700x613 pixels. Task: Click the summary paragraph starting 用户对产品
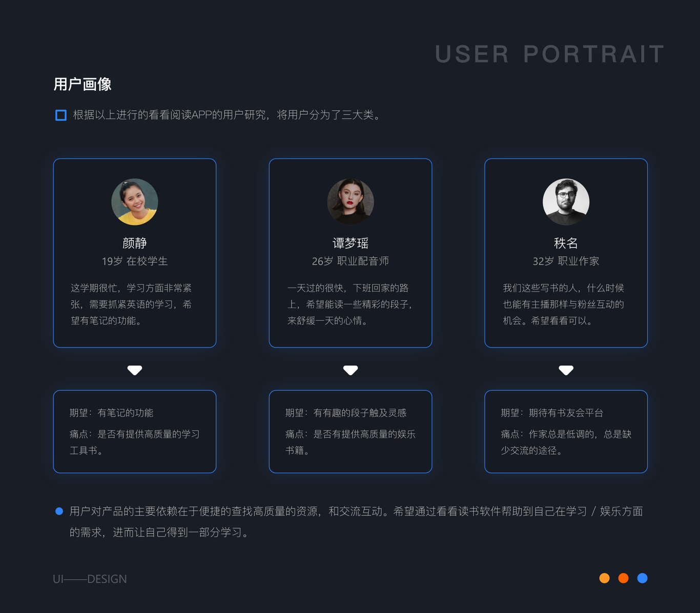(356, 522)
